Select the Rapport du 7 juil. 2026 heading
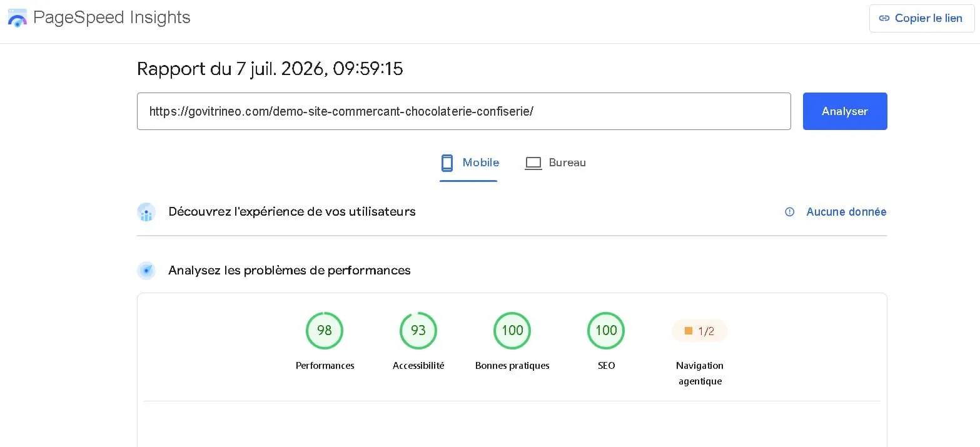980x447 pixels. [x=270, y=68]
